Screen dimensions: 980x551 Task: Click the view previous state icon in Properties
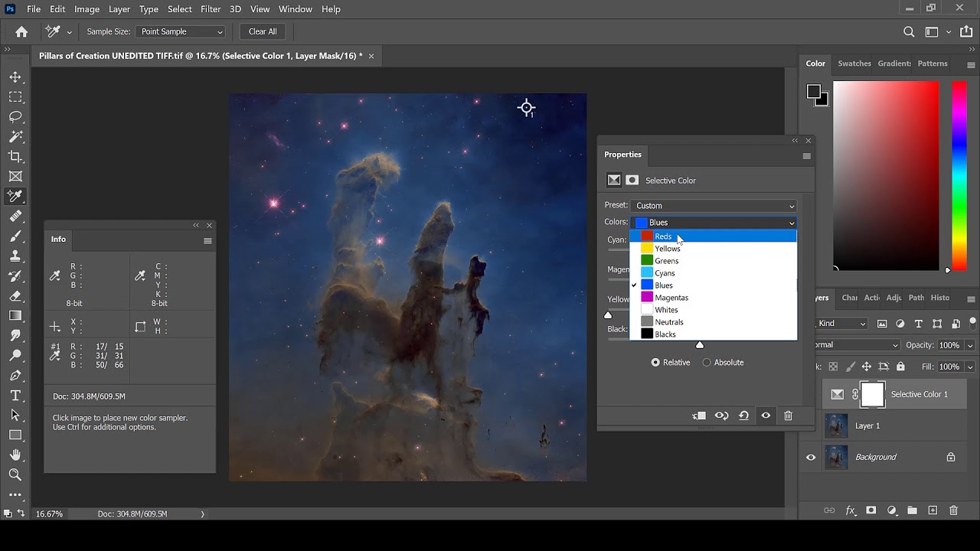721,416
